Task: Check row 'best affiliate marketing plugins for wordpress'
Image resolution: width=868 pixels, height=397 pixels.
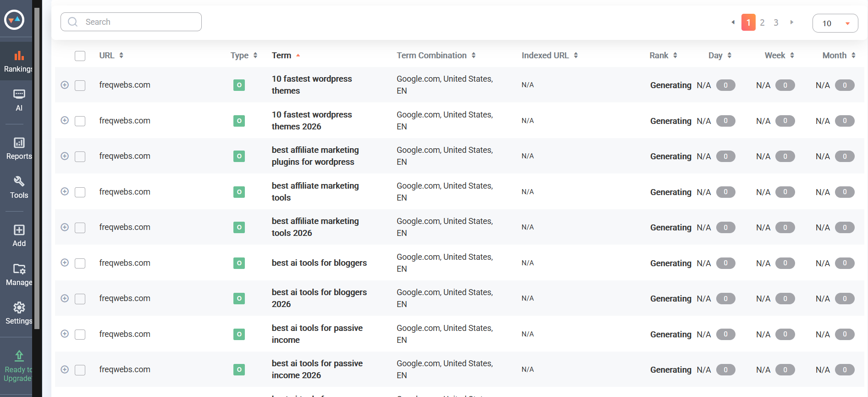Action: (80, 157)
